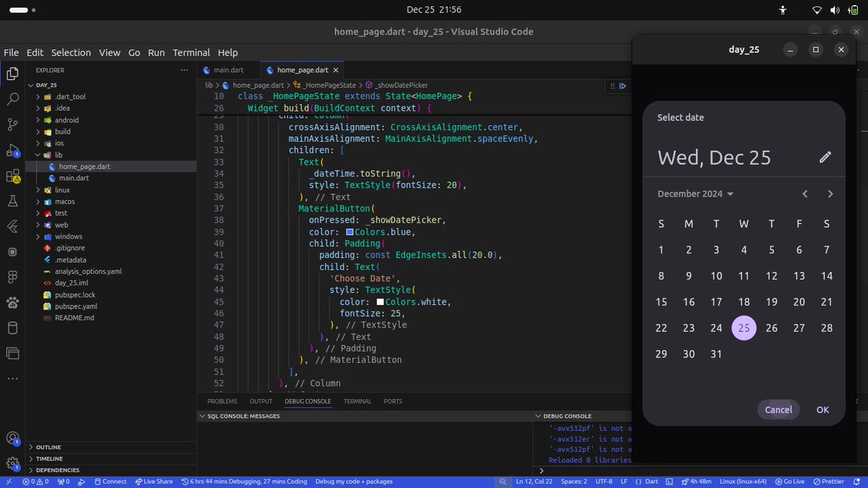Image resolution: width=868 pixels, height=488 pixels.
Task: Expand the build folder
Action: [62, 132]
